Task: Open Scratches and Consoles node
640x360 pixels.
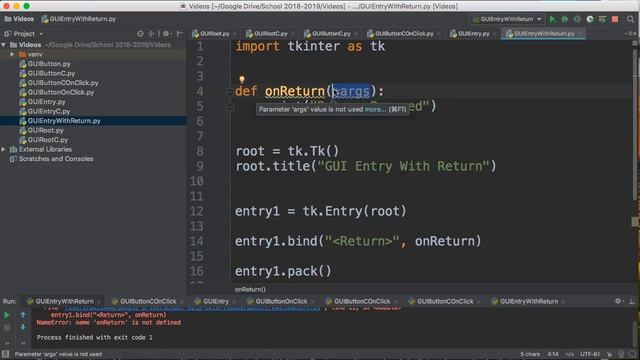Action: (x=56, y=159)
